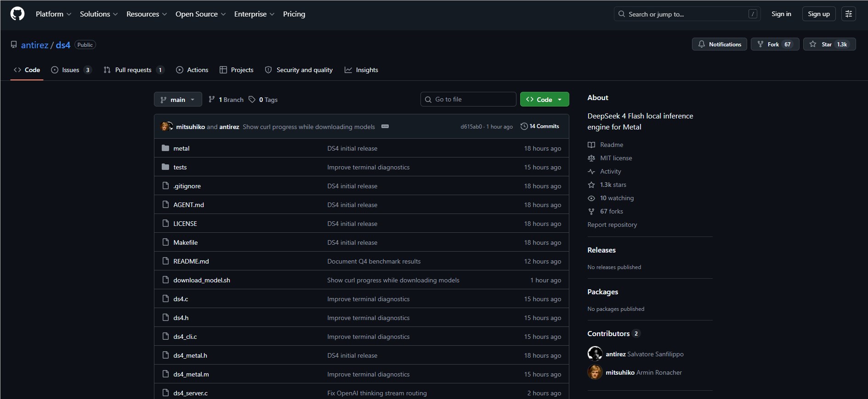This screenshot has width=868, height=399.
Task: Click the Notifications bell button
Action: point(720,44)
